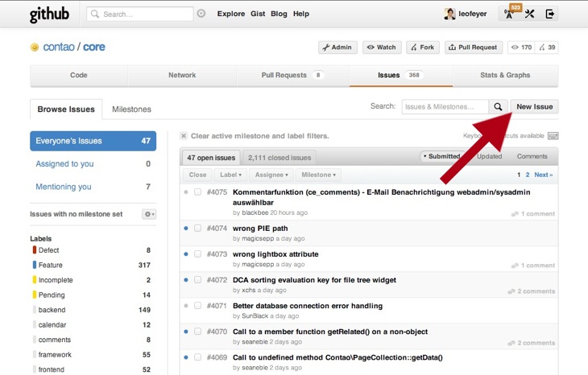Select checkbox for issue #4072
This screenshot has width=588, height=375.
tap(197, 280)
